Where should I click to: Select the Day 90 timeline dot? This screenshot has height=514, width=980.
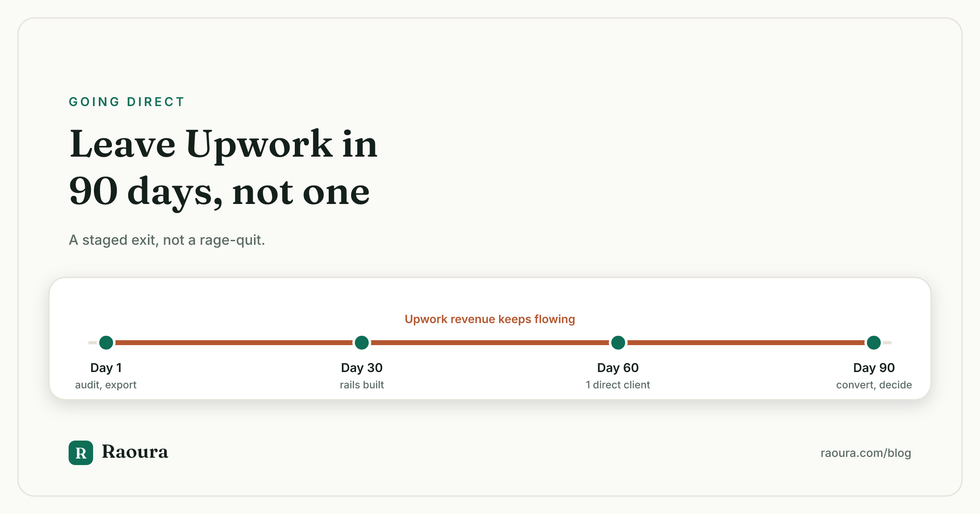tap(874, 343)
